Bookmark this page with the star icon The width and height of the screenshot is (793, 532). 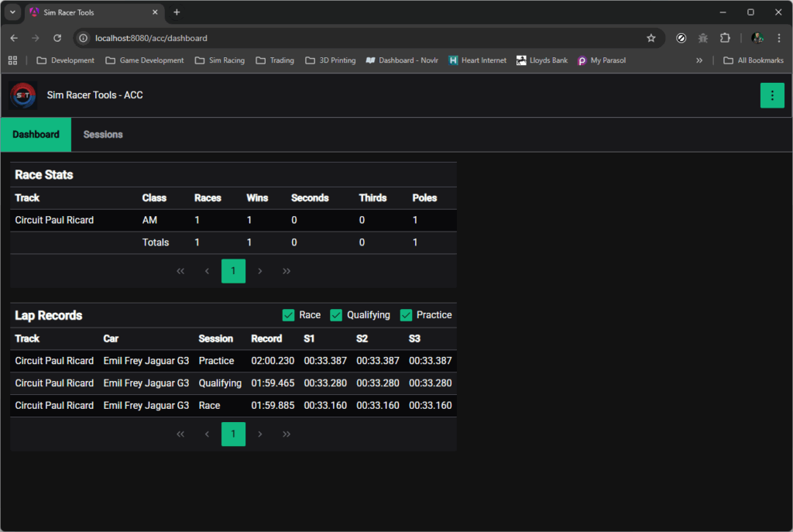[651, 38]
